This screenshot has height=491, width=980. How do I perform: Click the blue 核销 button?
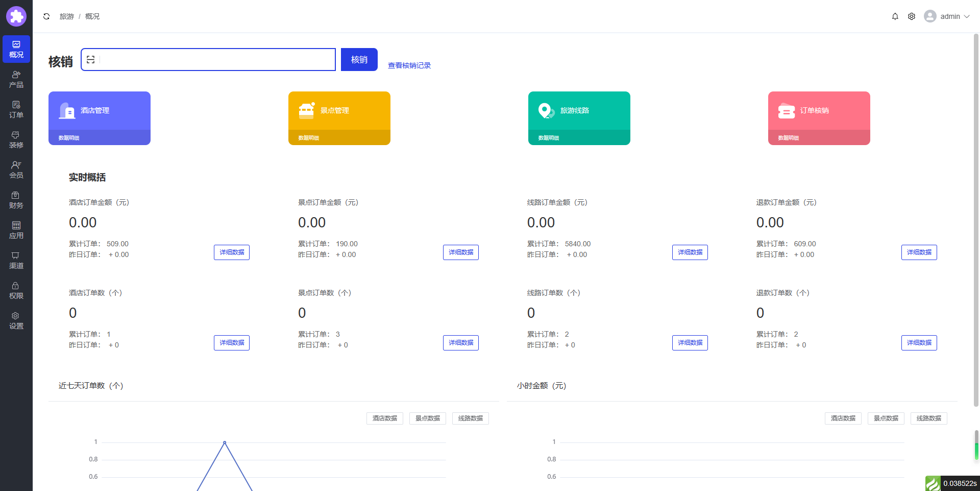pos(359,60)
